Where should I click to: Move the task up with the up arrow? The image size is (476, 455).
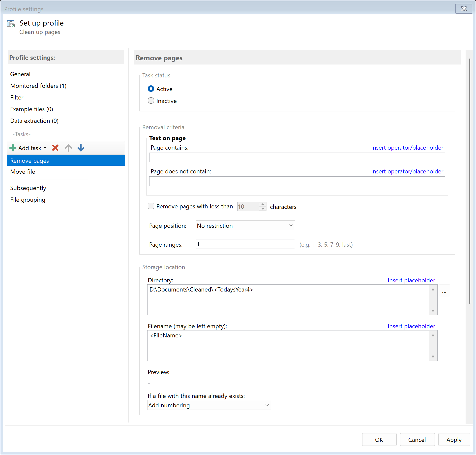coord(68,148)
